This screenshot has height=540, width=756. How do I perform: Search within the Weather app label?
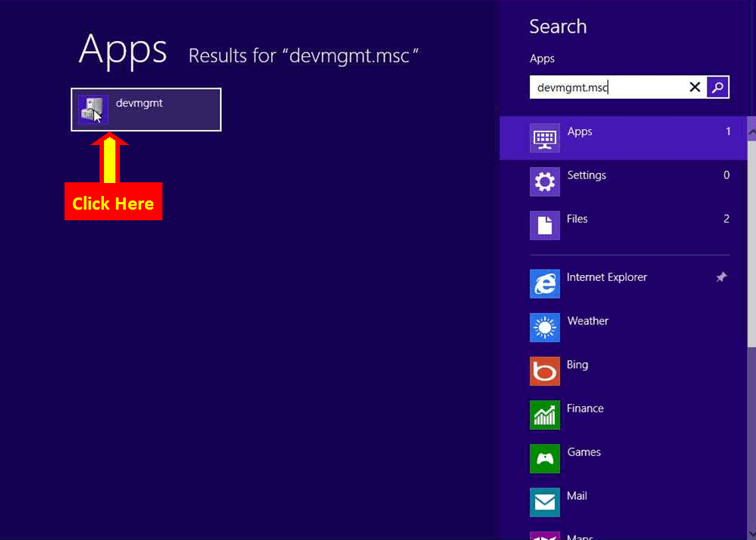587,321
